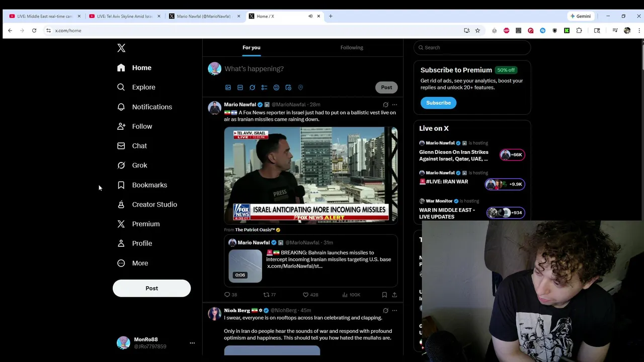The height and width of the screenshot is (362, 644).
Task: Open Grok in the sidebar
Action: 132,165
